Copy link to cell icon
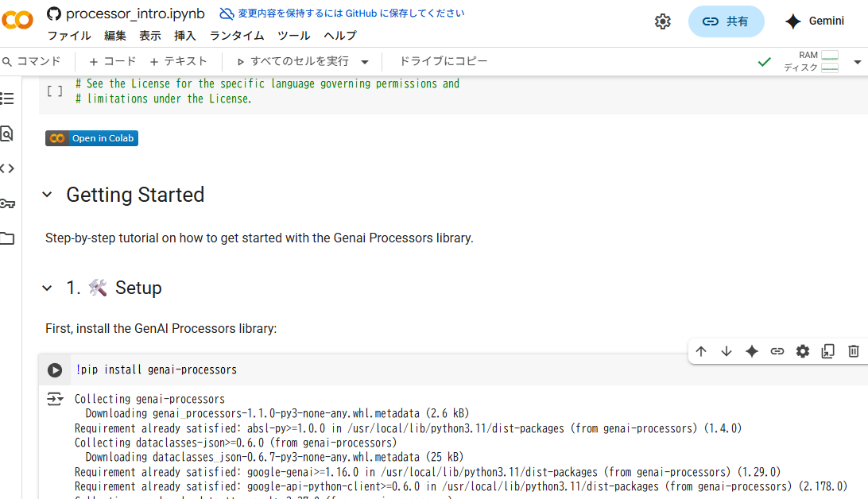868x499 pixels. click(x=777, y=351)
